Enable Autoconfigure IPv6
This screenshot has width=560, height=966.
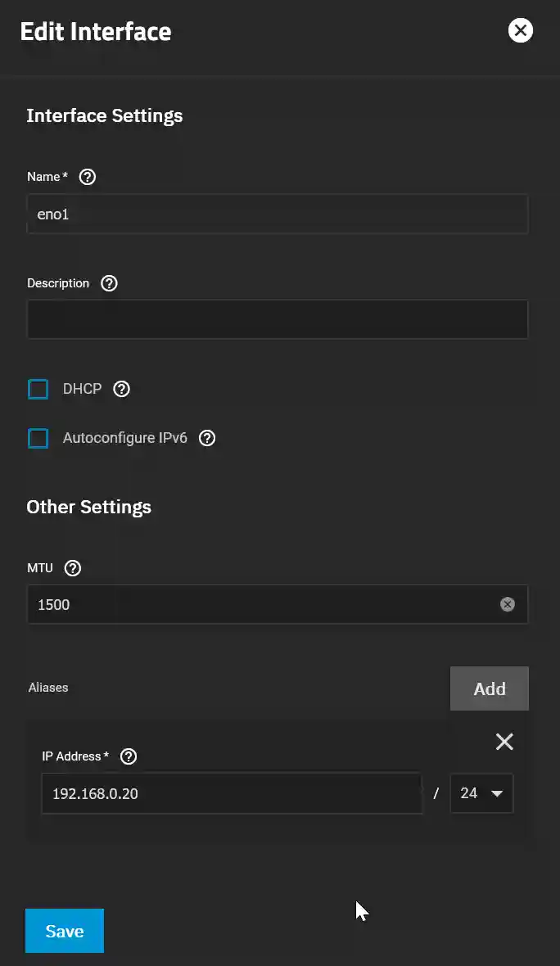click(38, 438)
